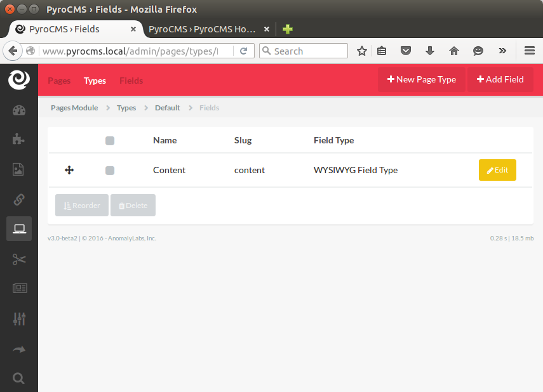
Task: Close the PyroCMS › Fields tab
Action: (133, 29)
